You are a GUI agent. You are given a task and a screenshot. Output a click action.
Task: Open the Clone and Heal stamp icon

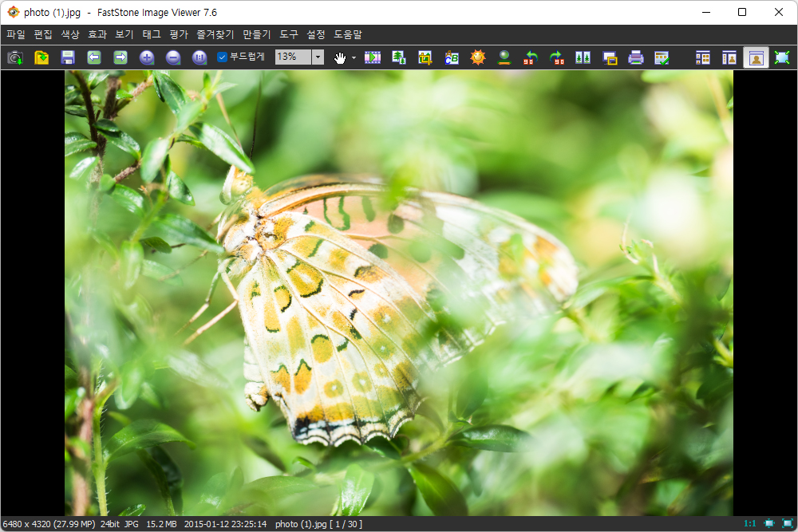pos(504,57)
